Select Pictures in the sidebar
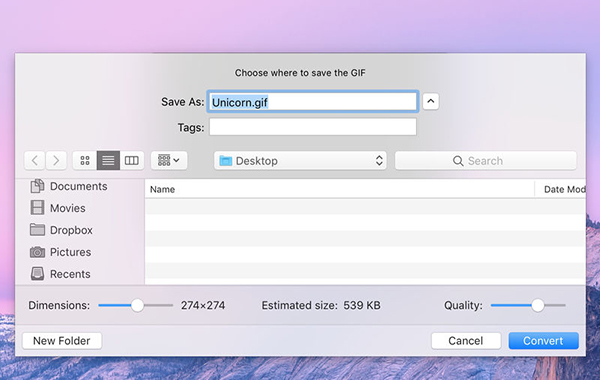 [60, 252]
